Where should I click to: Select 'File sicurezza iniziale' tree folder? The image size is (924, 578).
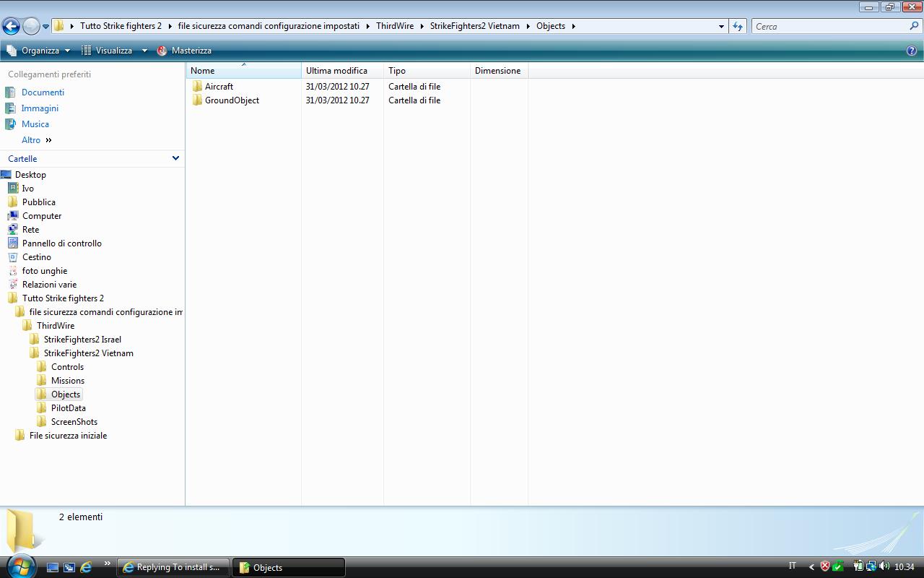(x=68, y=436)
